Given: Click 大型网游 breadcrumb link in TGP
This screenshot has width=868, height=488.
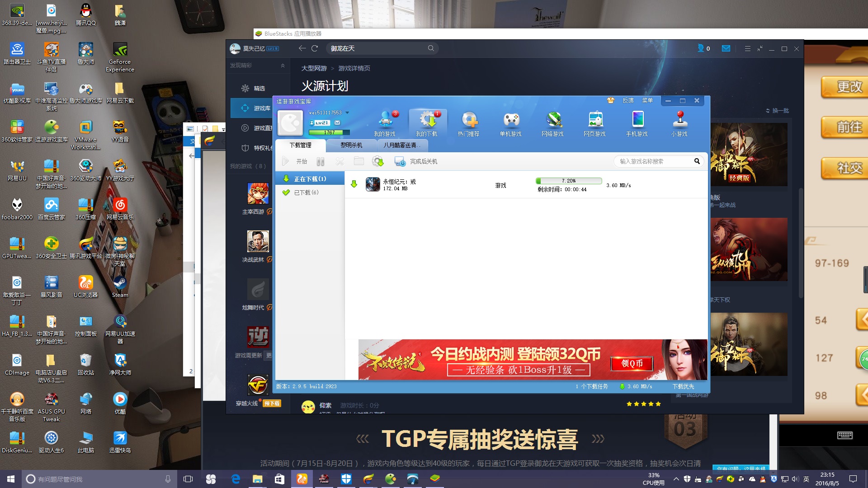Looking at the screenshot, I should (x=314, y=68).
